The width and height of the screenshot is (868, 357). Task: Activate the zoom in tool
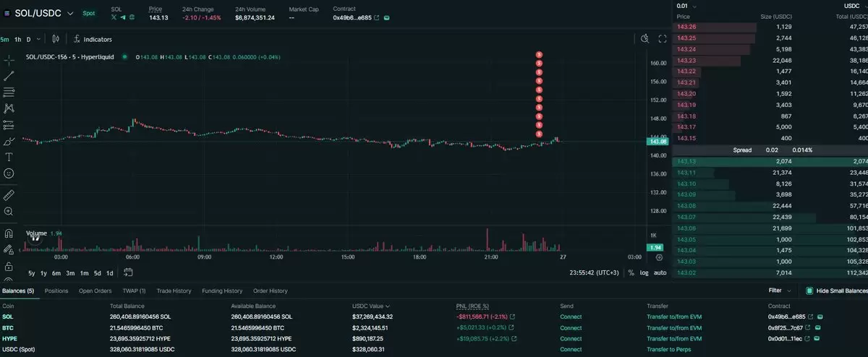pos(9,212)
